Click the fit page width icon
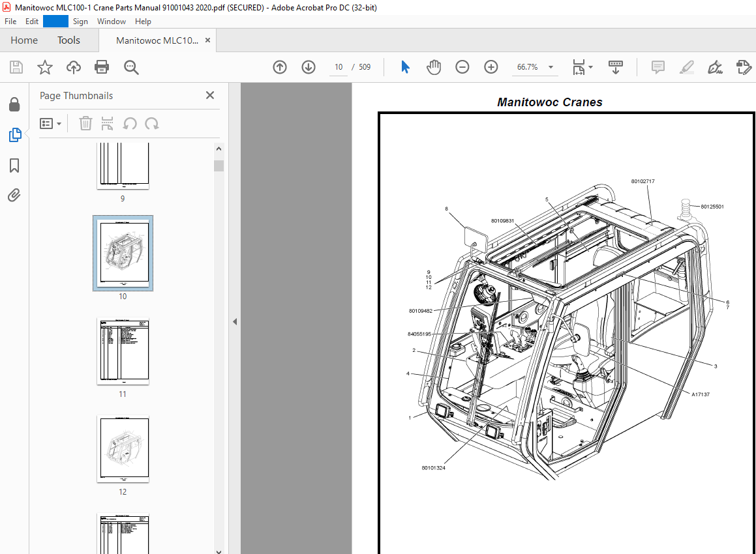This screenshot has width=756, height=554. pyautogui.click(x=579, y=67)
